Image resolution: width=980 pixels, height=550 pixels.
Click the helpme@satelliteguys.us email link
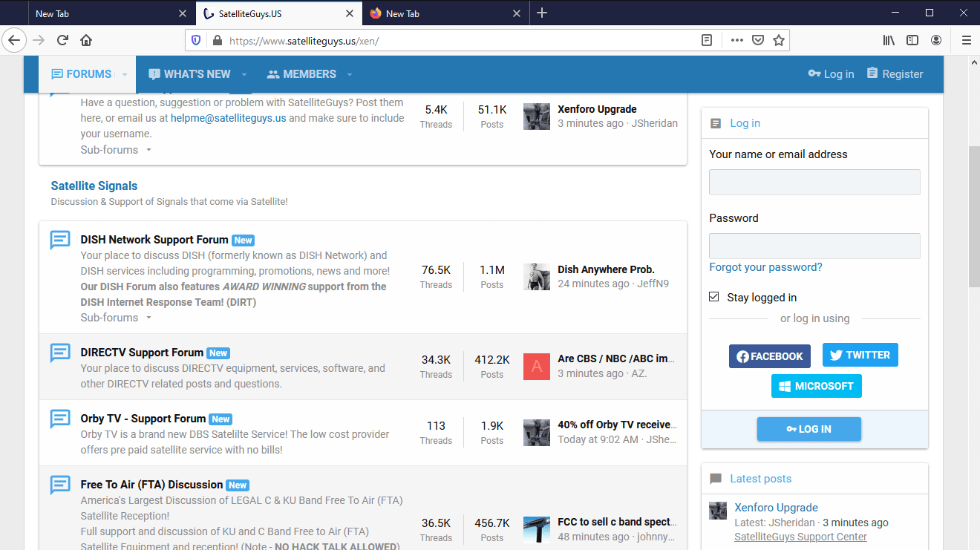(x=229, y=118)
